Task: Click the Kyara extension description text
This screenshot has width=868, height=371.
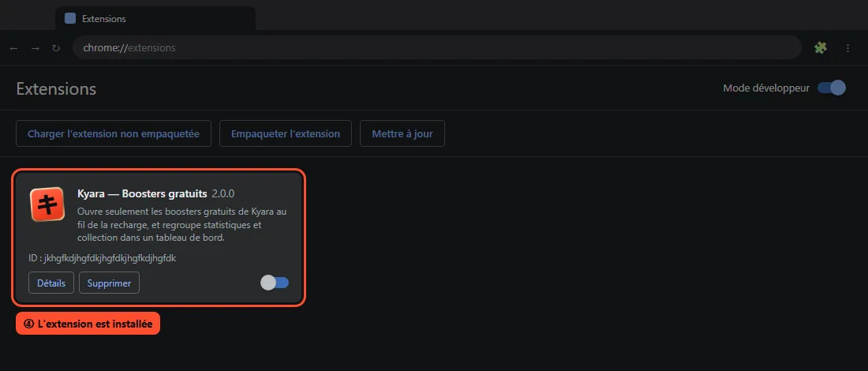Action: coord(182,225)
